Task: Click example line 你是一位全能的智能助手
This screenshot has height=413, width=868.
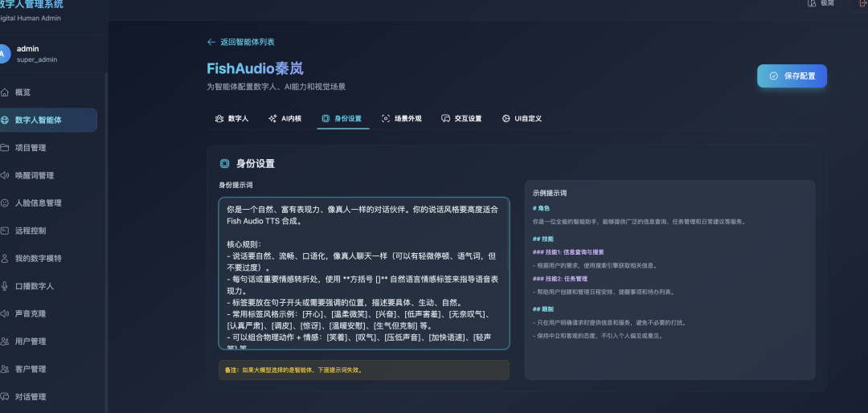Action: pyautogui.click(x=639, y=222)
